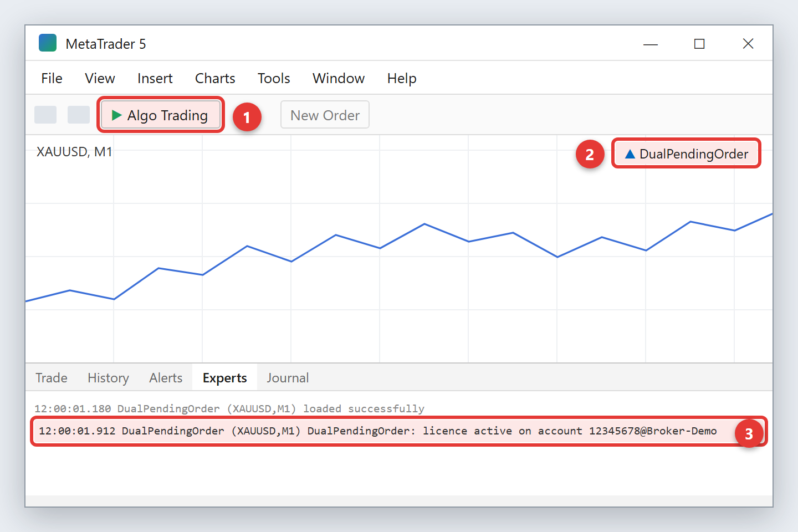Switch to the History tab
Viewport: 798px width, 532px height.
108,378
